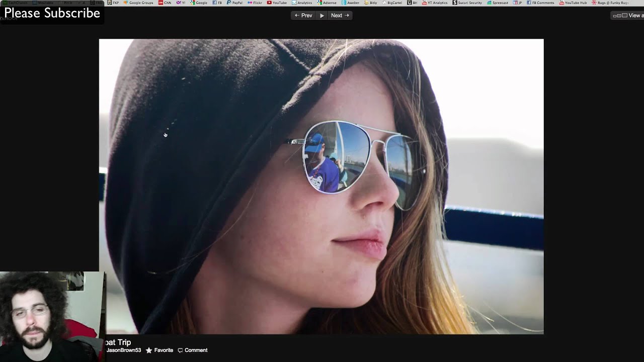Open JasonBrown53's profile
Image resolution: width=644 pixels, height=362 pixels.
pos(123,350)
